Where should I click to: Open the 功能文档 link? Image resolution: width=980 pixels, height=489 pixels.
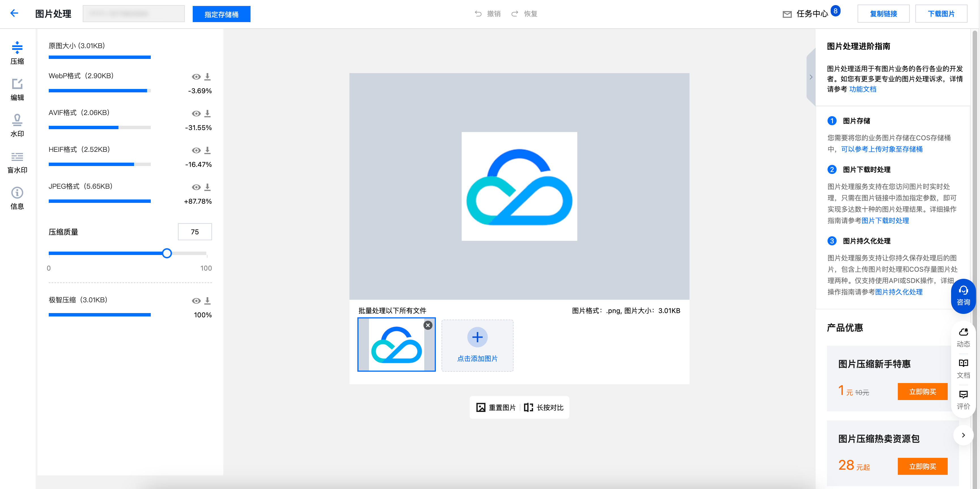(x=862, y=89)
